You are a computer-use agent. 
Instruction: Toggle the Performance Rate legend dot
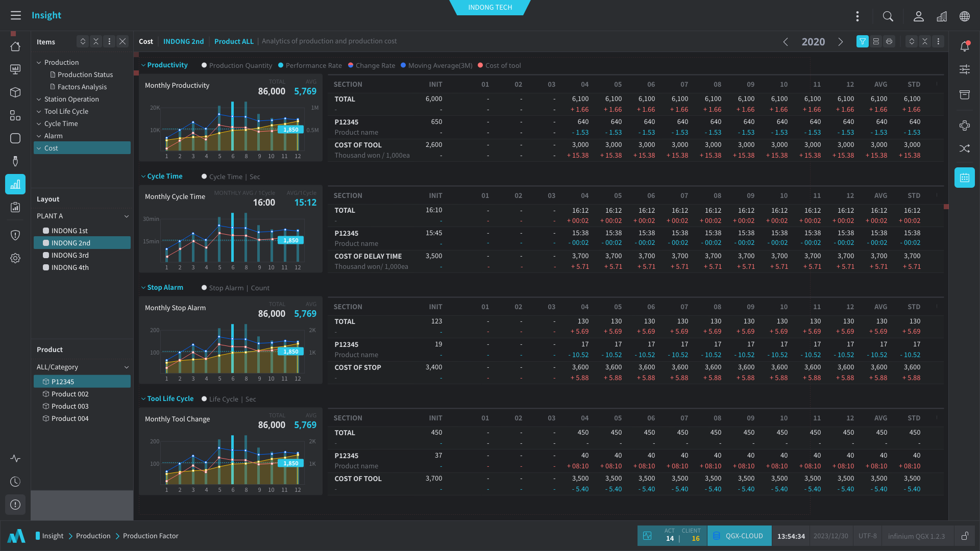(x=281, y=65)
